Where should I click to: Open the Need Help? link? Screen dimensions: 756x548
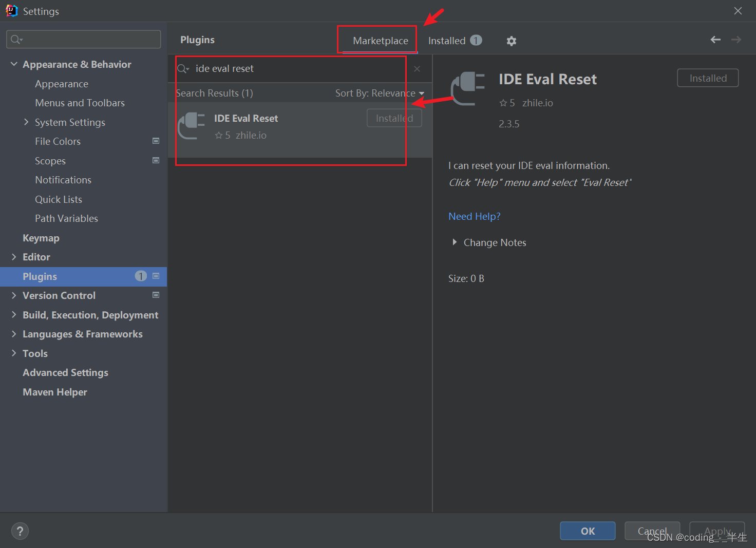click(x=474, y=216)
